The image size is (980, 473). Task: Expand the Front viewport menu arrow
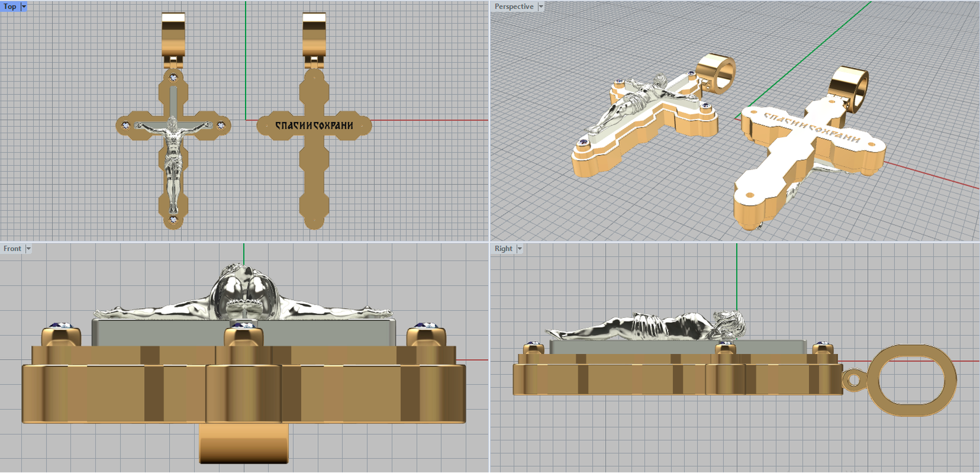tap(28, 249)
